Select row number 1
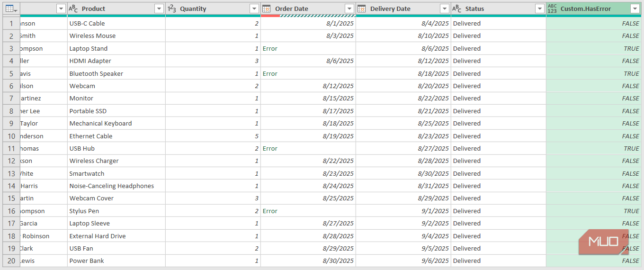 click(x=11, y=23)
